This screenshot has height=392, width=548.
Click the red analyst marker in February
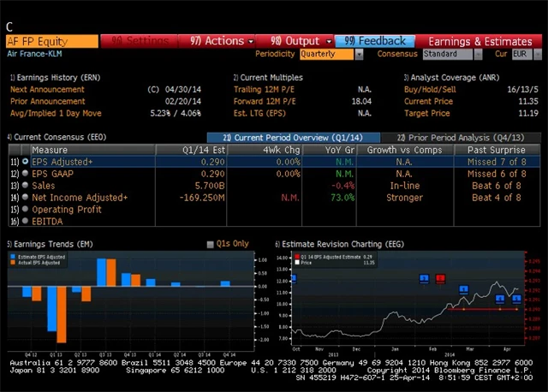coord(440,278)
